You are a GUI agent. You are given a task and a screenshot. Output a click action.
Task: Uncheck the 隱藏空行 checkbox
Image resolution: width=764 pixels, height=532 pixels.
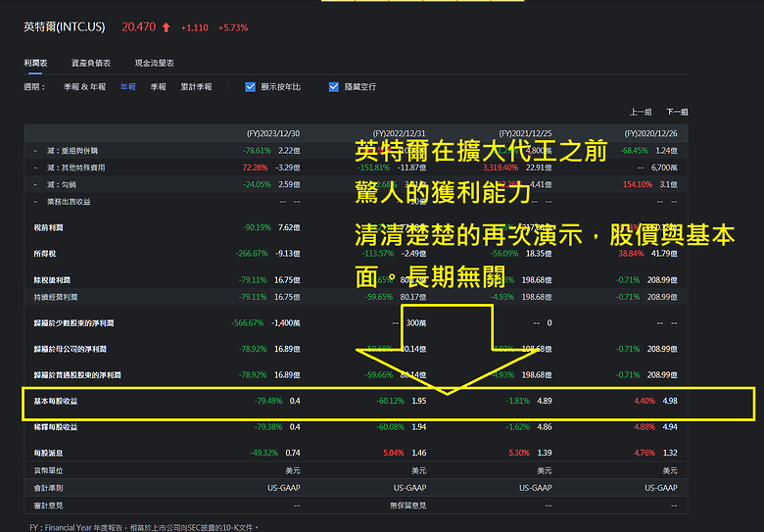tap(334, 87)
